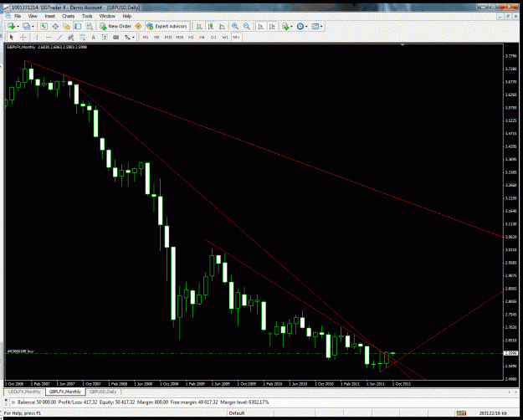Select the Text Label tool
This screenshot has height=420, width=523.
(105, 38)
